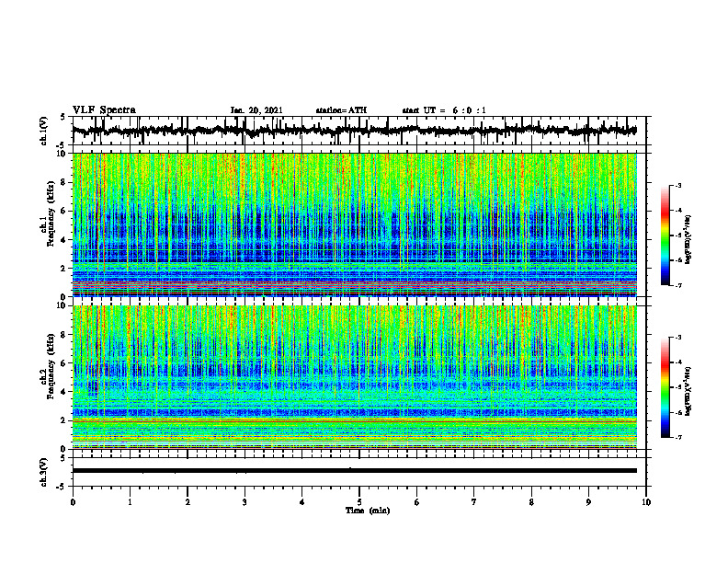Click the "ch.1(V)" axis label
Screen dimensions: 728x563
(x=44, y=132)
